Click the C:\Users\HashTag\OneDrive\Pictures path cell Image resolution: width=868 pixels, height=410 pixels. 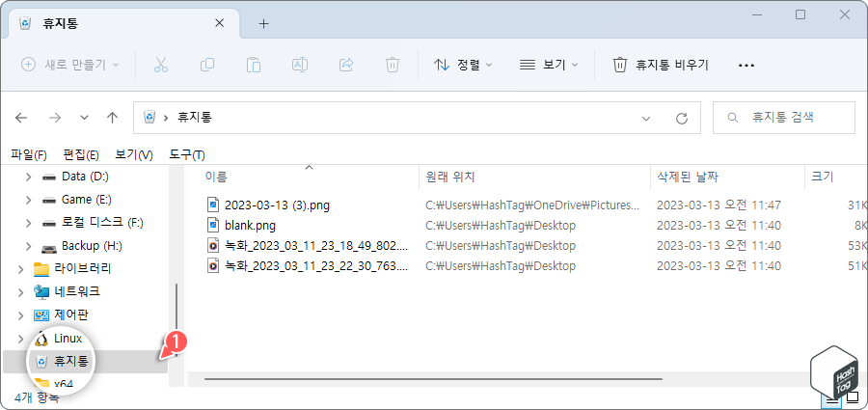coord(532,205)
